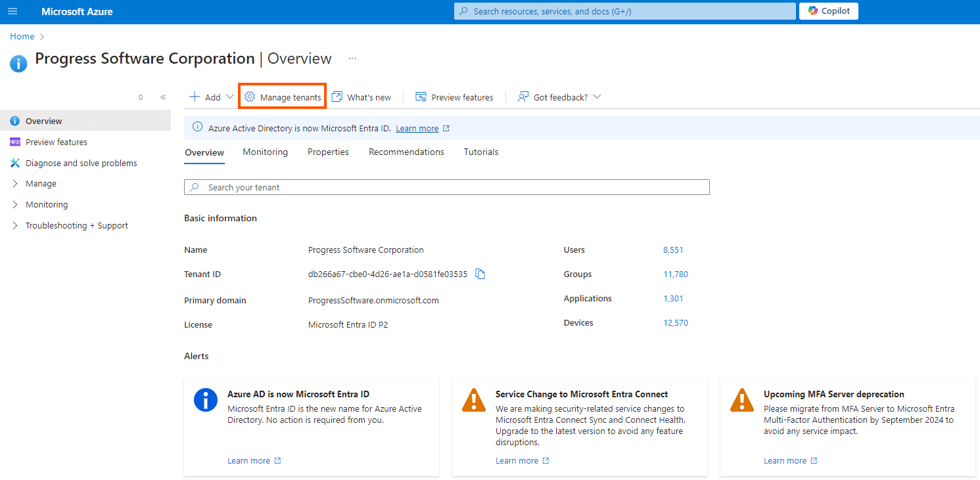The height and width of the screenshot is (480, 980).
Task: Click the blue info icon beside page title
Action: [x=18, y=63]
